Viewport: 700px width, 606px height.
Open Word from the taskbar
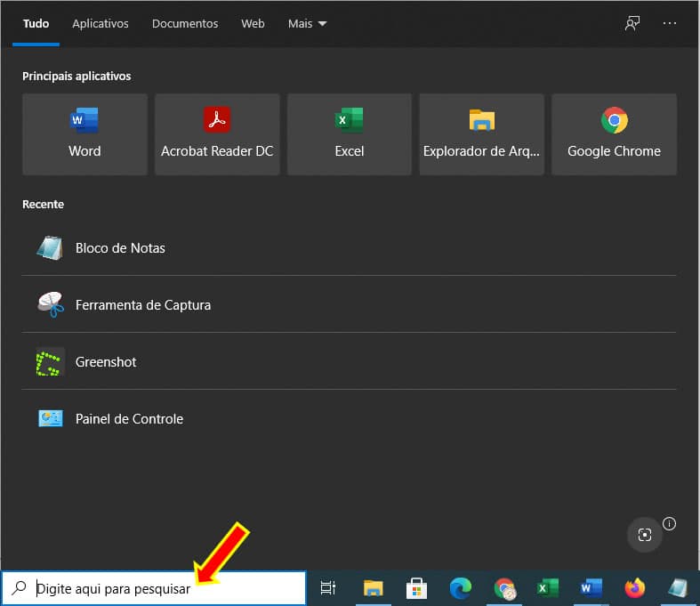[x=591, y=588]
